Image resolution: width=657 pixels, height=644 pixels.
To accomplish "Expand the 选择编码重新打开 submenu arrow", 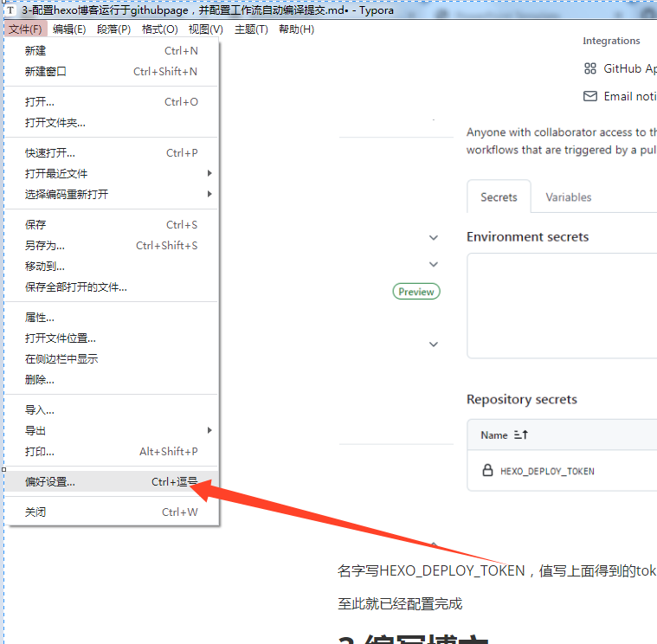I will click(x=209, y=194).
